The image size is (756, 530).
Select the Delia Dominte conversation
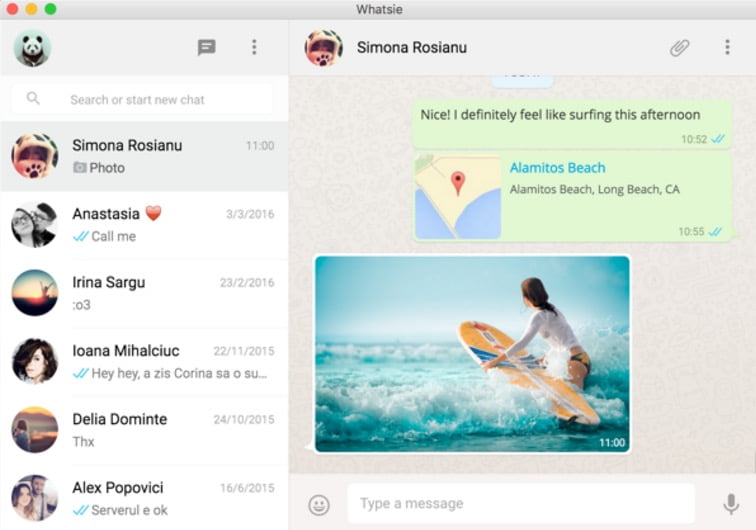(144, 430)
